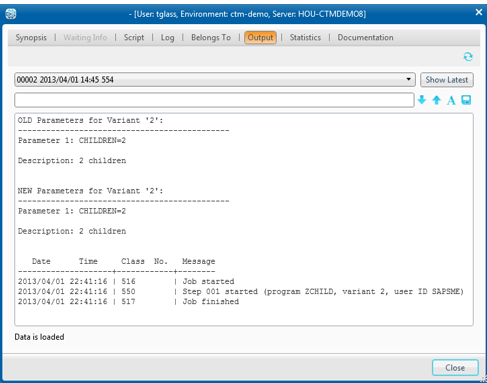Viewport: 487px width, 383px height.
Task: Click the Show Latest button
Action: (447, 80)
